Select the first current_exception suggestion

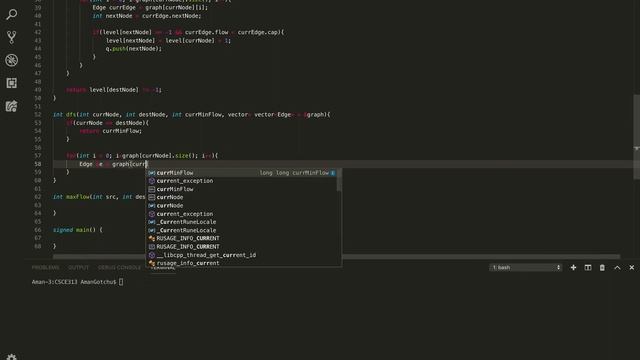point(241,181)
